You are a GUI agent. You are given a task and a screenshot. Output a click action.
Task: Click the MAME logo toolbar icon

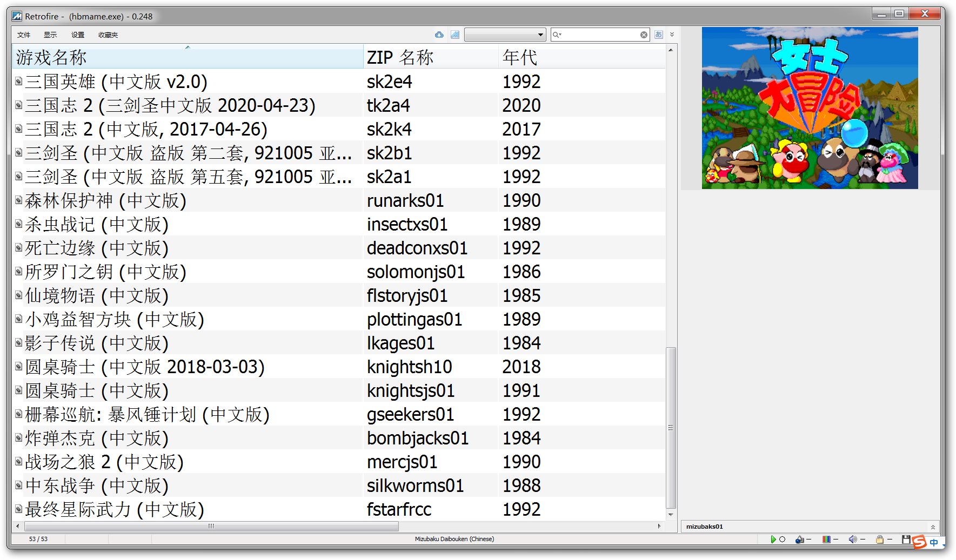455,35
